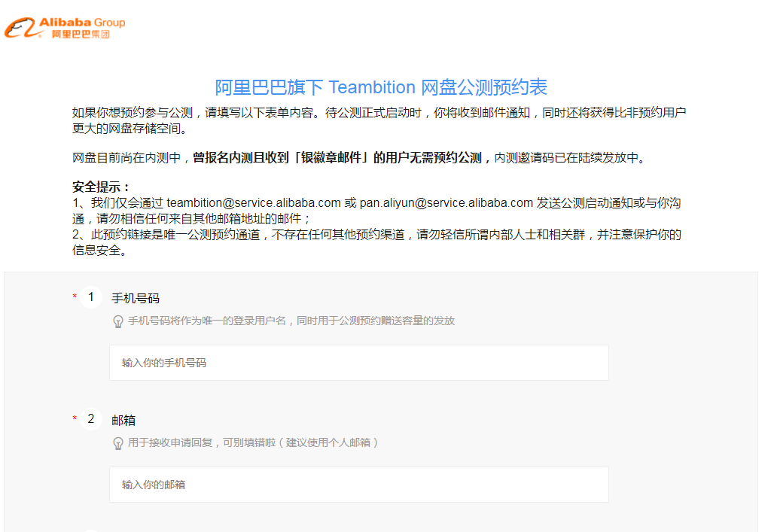Image resolution: width=774 pixels, height=532 pixels.
Task: Click the circled number 2 question badge
Action: (90, 419)
